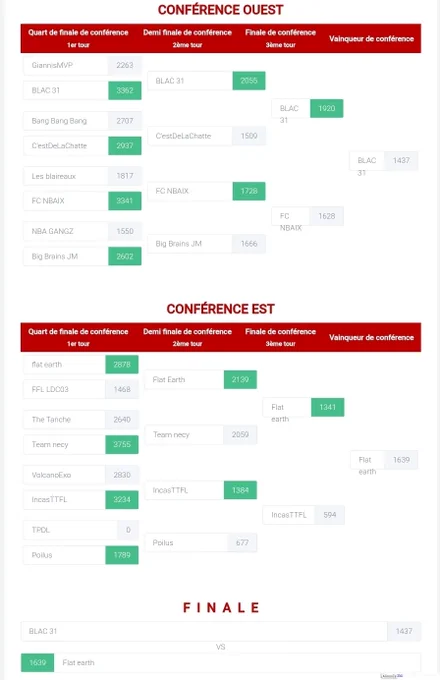Select FC NBAIX semifinal score 1728
Screen dimensions: 440x680
pos(249,191)
